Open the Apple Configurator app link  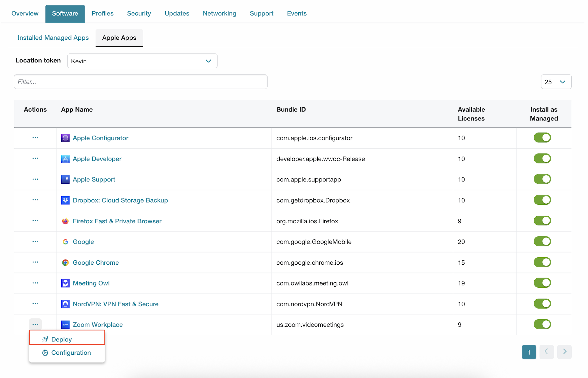click(100, 138)
